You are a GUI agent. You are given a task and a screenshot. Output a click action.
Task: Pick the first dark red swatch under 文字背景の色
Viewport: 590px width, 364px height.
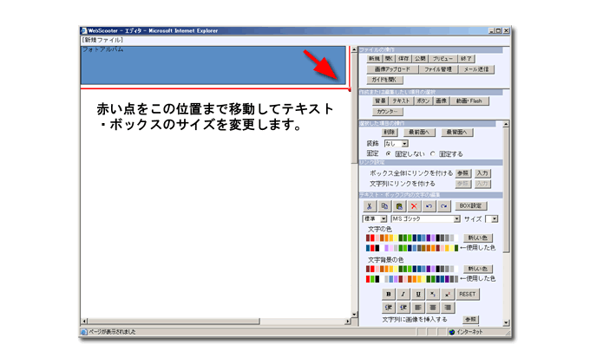(x=368, y=270)
